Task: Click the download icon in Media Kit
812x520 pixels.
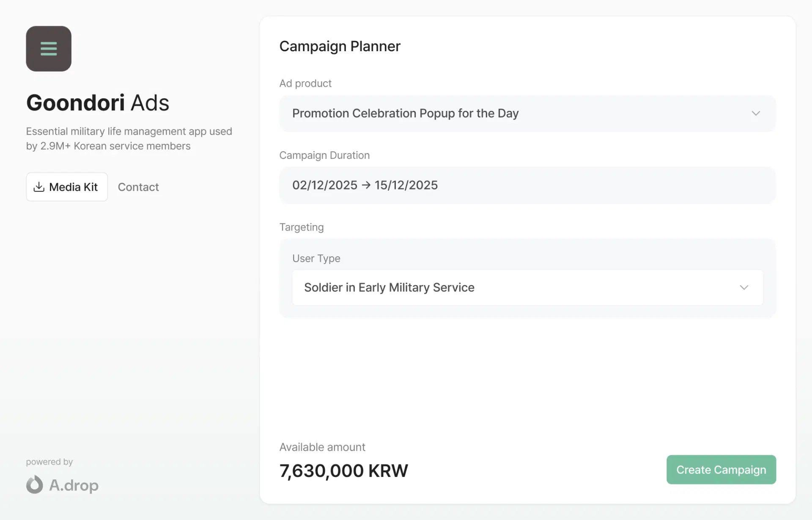Action: pos(39,187)
